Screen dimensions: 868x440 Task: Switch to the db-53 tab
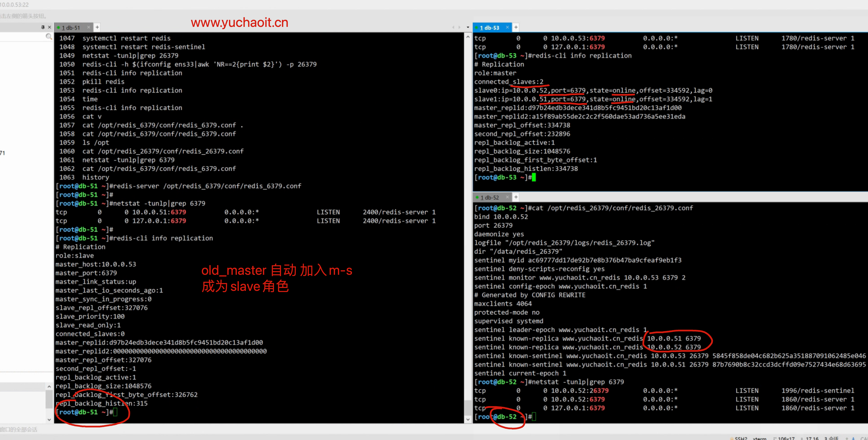tap(489, 27)
